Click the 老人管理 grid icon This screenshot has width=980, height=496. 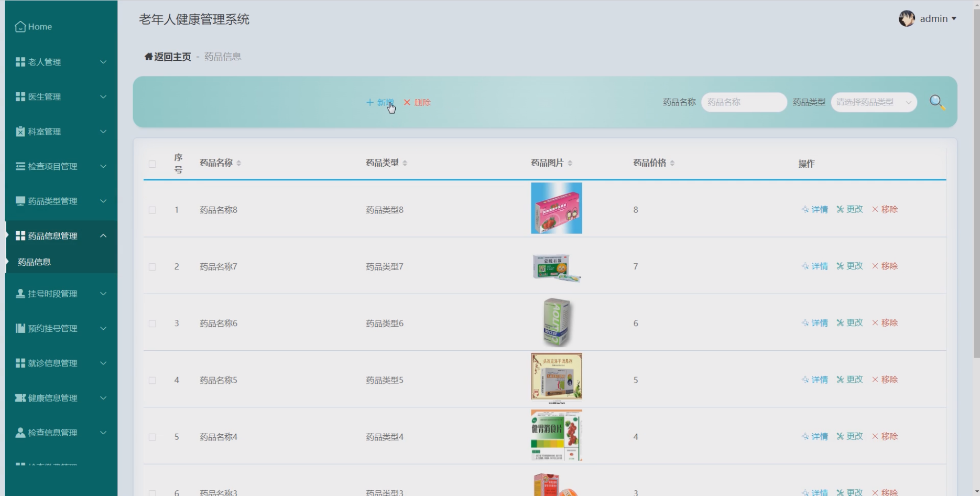(x=20, y=62)
